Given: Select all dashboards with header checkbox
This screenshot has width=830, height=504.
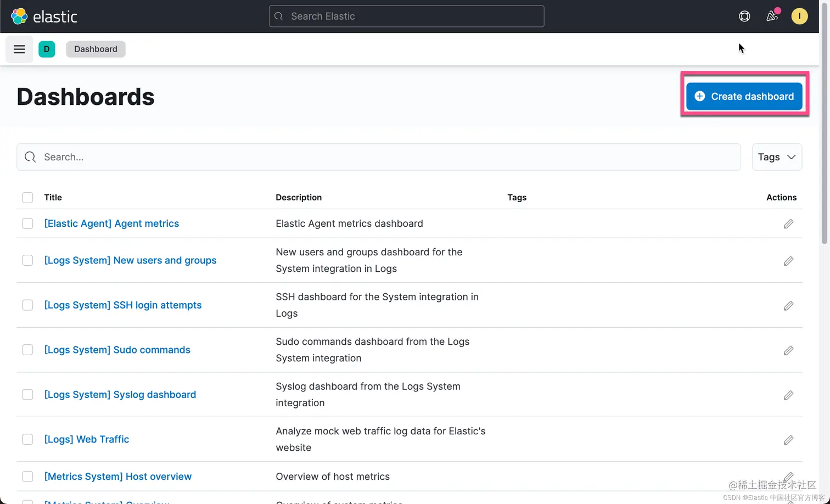Looking at the screenshot, I should pyautogui.click(x=27, y=198).
